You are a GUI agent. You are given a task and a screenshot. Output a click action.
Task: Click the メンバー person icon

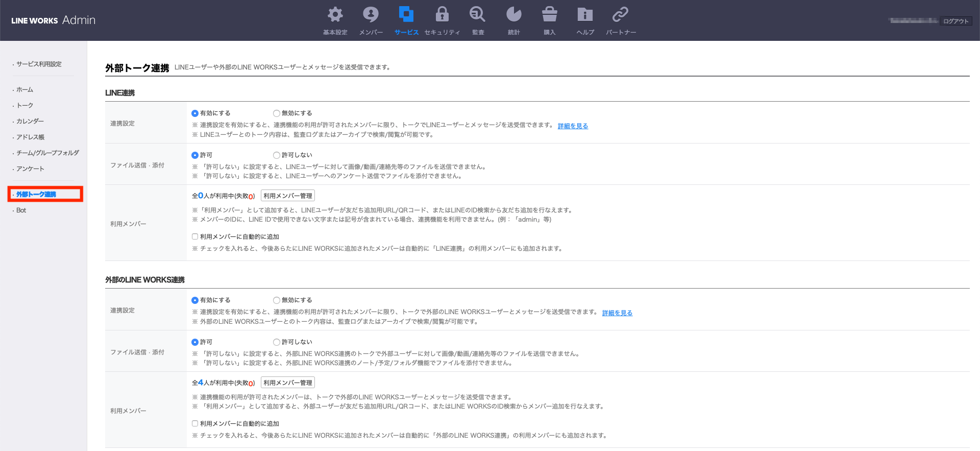371,15
